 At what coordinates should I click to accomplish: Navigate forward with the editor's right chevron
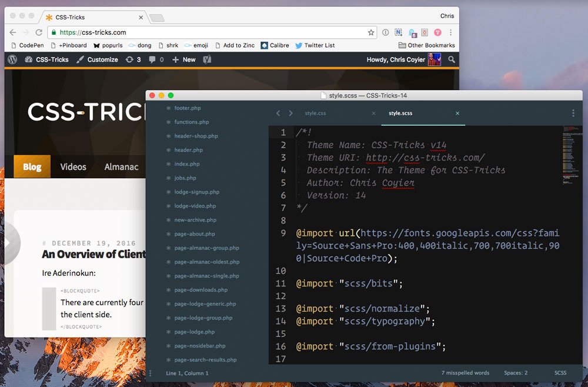click(290, 114)
